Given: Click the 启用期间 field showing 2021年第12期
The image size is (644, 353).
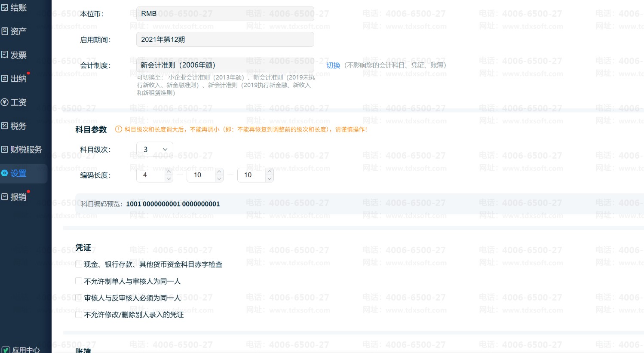Looking at the screenshot, I should pyautogui.click(x=225, y=40).
